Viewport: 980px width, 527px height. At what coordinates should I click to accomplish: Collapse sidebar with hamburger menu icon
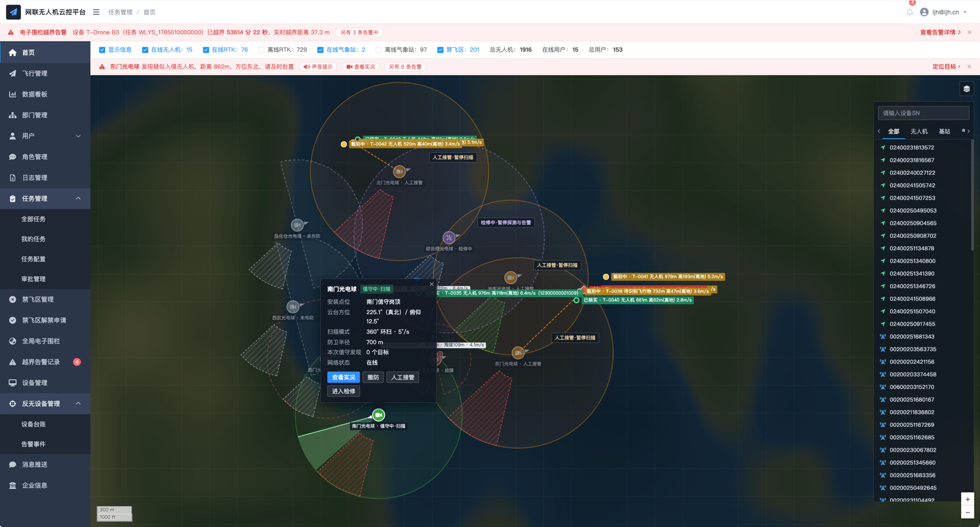pos(96,12)
